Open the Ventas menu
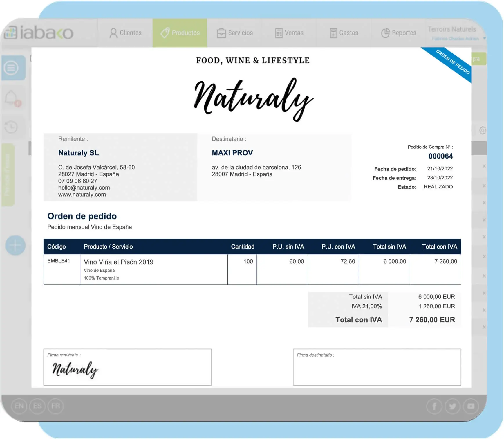This screenshot has width=504, height=439. pos(289,33)
